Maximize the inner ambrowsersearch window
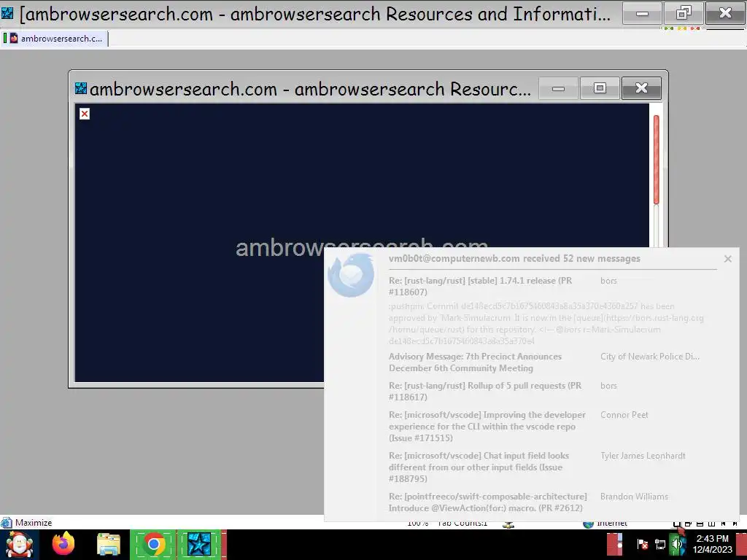 pos(600,88)
